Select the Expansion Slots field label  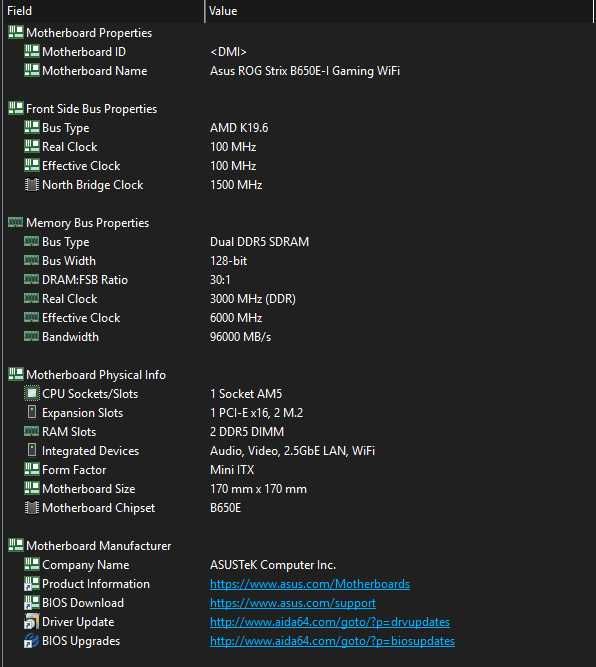point(82,413)
